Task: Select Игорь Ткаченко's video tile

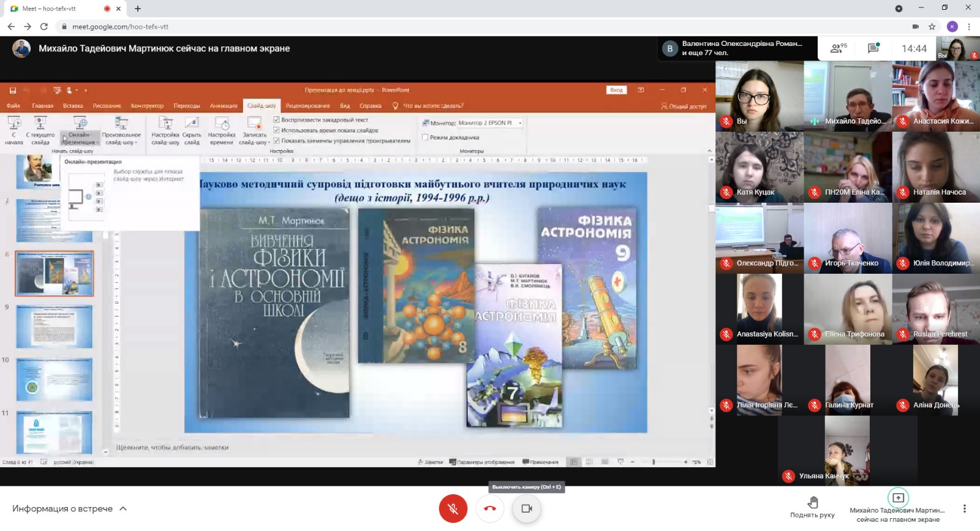Action: click(x=848, y=238)
